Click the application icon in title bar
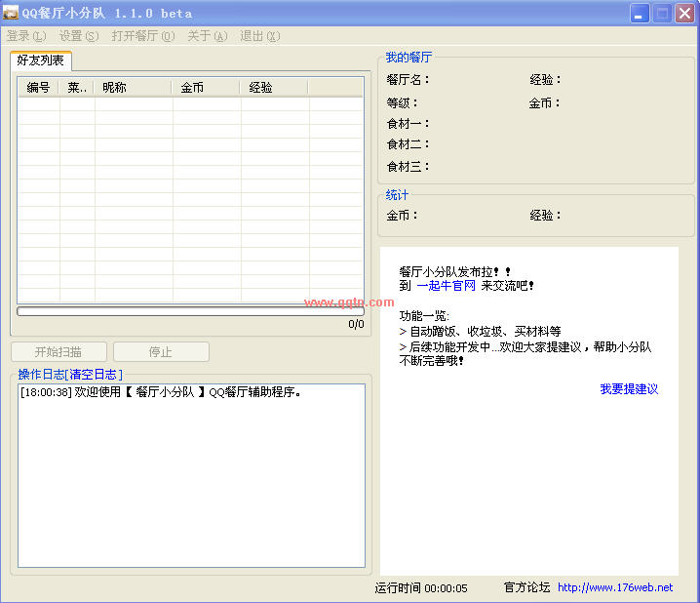Screen dimensions: 700x603 [x=11, y=13]
